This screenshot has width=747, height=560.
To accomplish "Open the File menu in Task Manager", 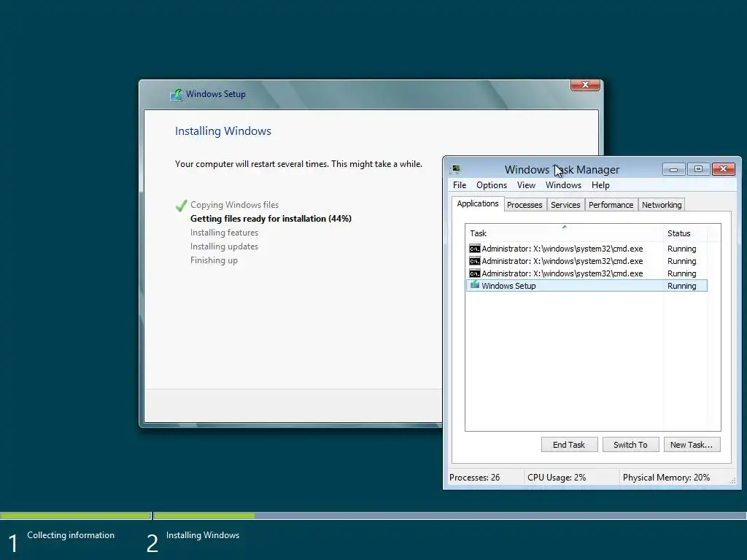I will click(460, 185).
